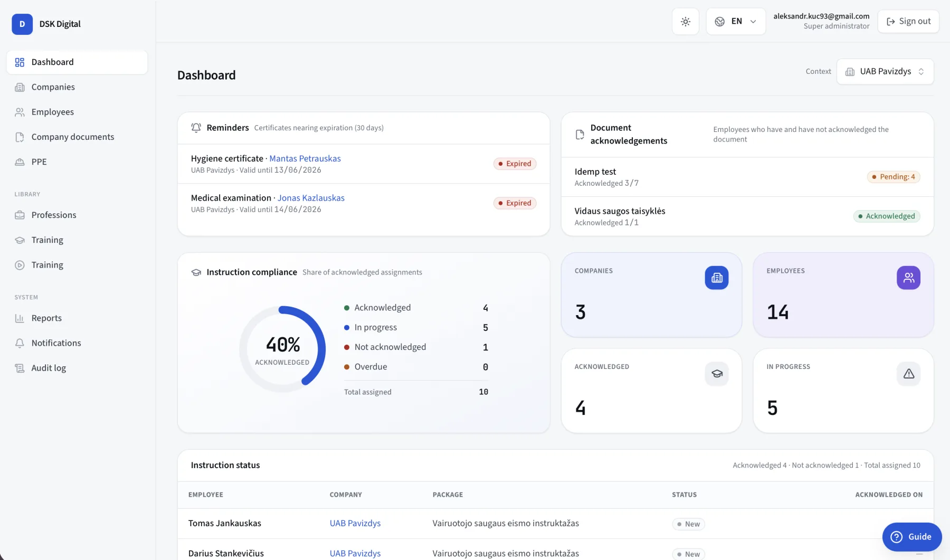Expand the UAB Pavizdys context selector
The image size is (950, 560).
tap(885, 72)
